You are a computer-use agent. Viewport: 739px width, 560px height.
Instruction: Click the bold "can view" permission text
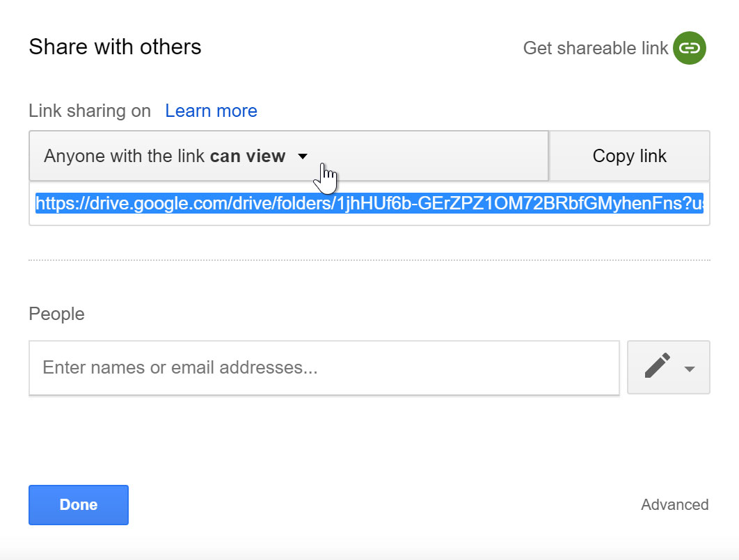pyautogui.click(x=248, y=156)
